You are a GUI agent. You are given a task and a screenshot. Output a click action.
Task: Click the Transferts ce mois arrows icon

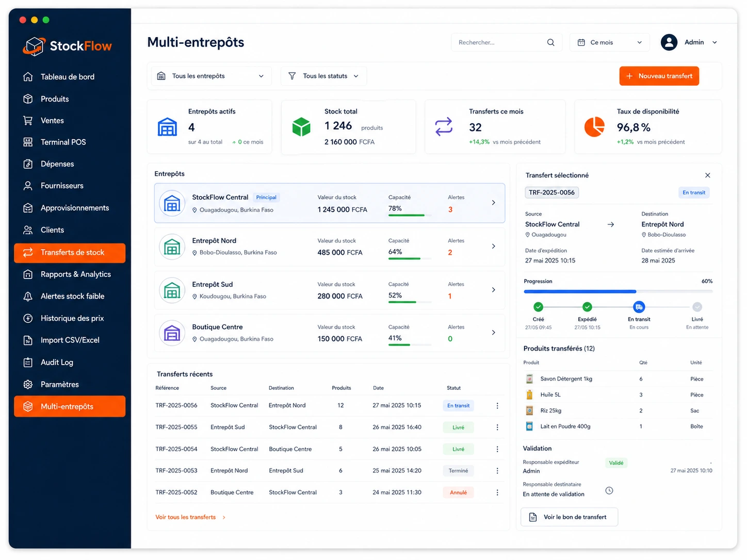tap(444, 126)
